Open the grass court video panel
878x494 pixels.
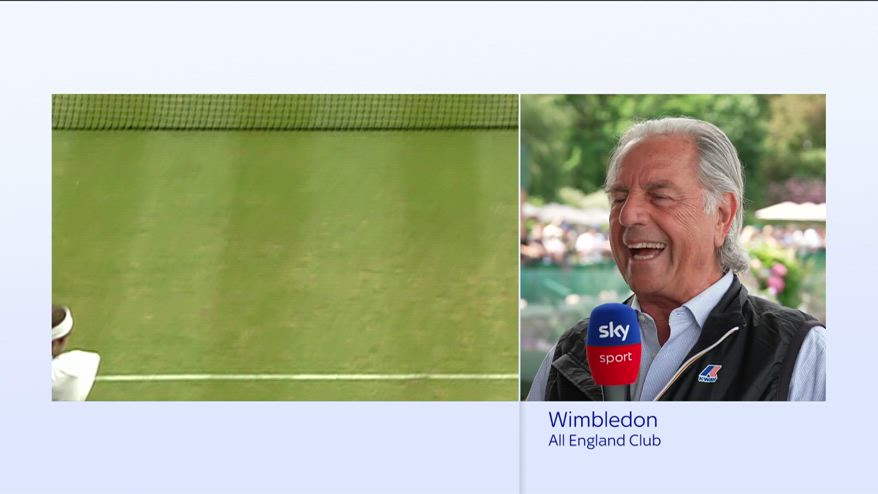tap(285, 248)
